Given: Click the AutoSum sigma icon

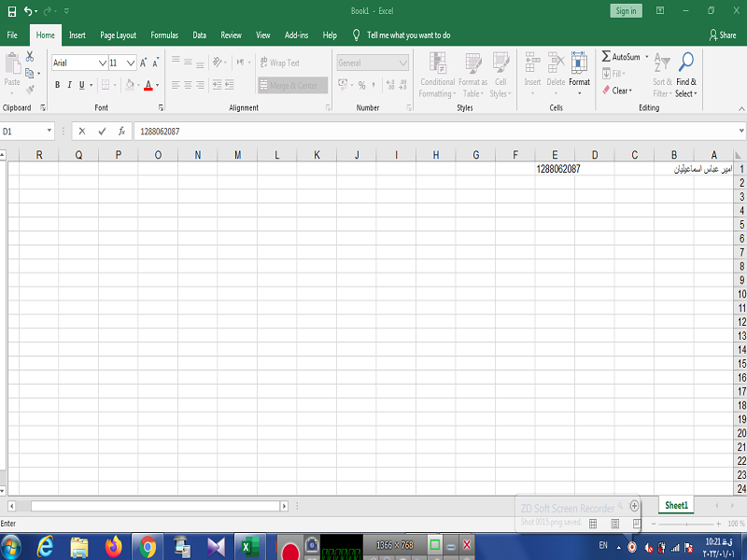Looking at the screenshot, I should (606, 56).
